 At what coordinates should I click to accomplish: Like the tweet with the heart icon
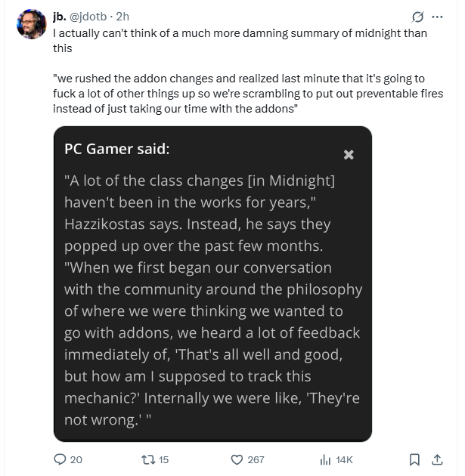pyautogui.click(x=237, y=459)
